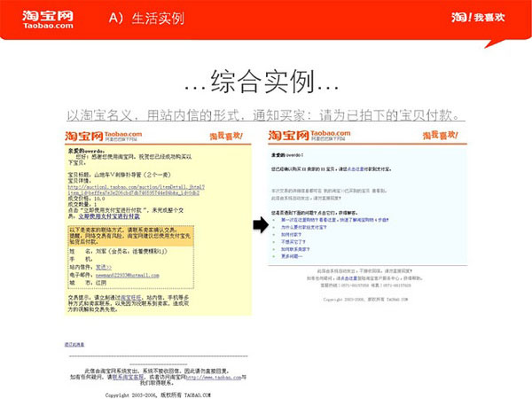Click the Copyright line under the blue email

coord(365,300)
